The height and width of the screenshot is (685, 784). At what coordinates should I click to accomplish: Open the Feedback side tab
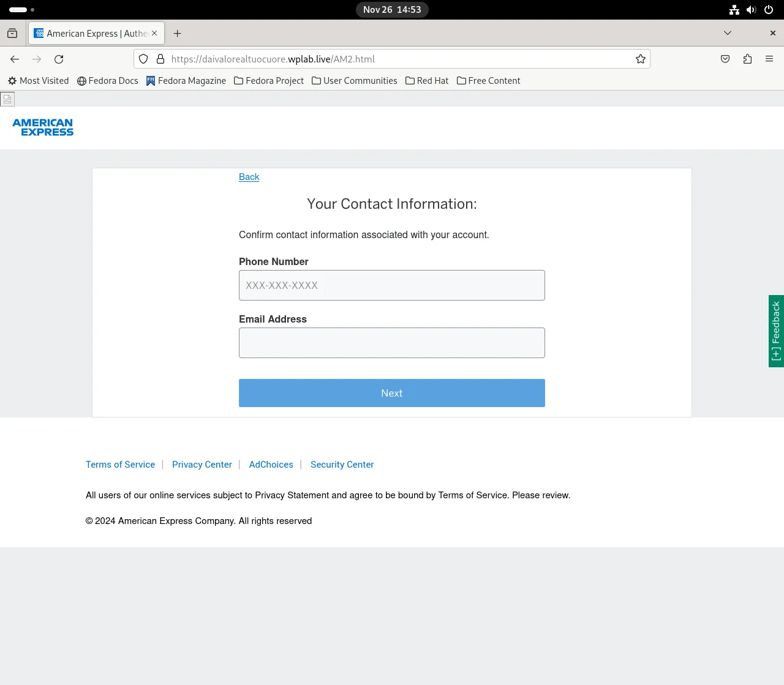coord(776,331)
